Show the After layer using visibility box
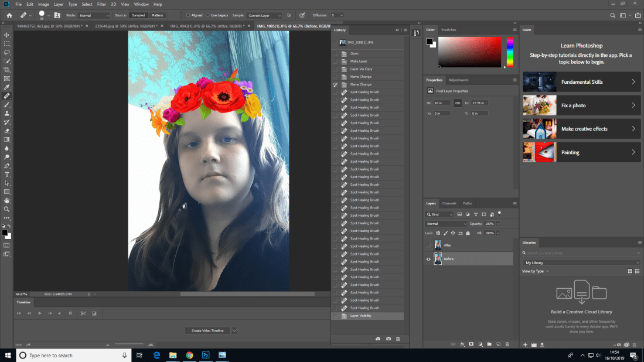Screen dimensions: 644x362 pos(428,245)
